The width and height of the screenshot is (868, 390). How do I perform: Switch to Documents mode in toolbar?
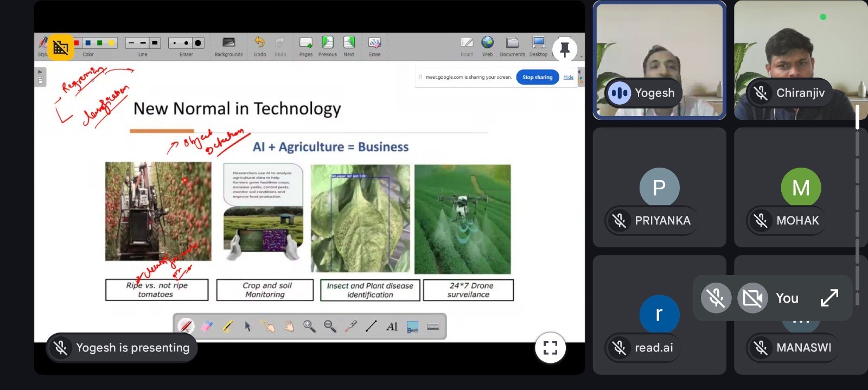(512, 46)
